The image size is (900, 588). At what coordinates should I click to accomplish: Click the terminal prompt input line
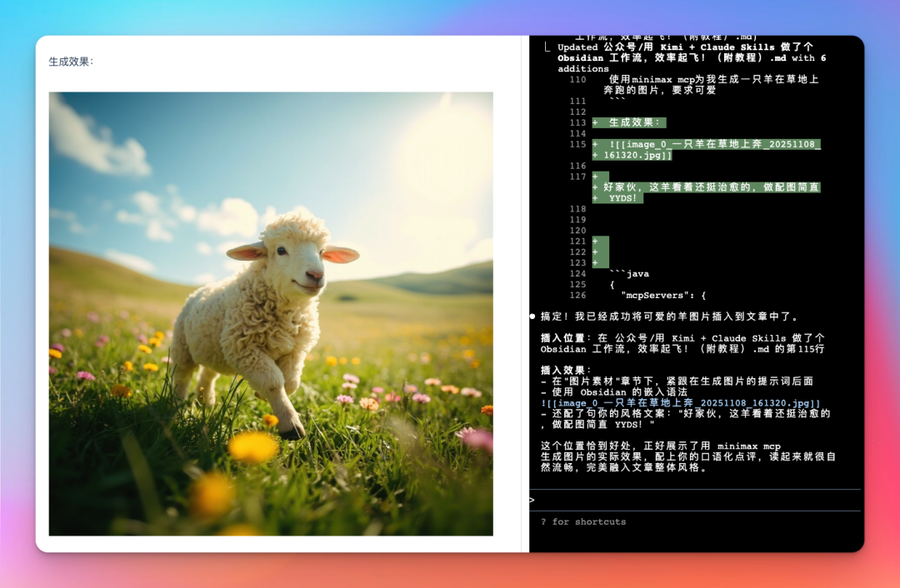(x=695, y=500)
